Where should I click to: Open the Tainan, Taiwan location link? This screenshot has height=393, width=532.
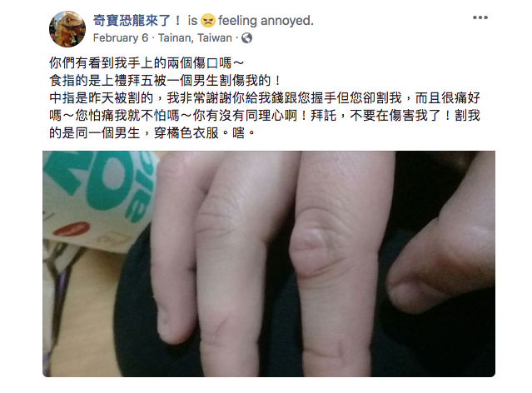(195, 38)
